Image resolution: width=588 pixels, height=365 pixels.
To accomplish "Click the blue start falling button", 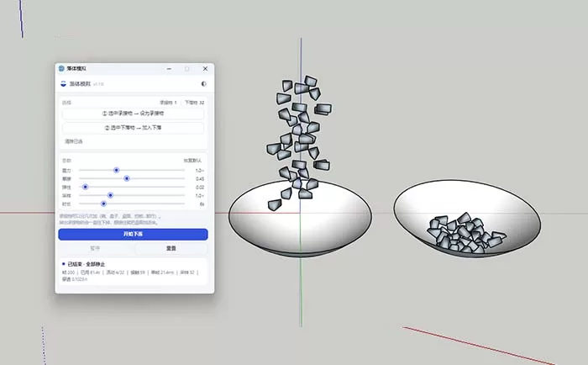I will [133, 234].
